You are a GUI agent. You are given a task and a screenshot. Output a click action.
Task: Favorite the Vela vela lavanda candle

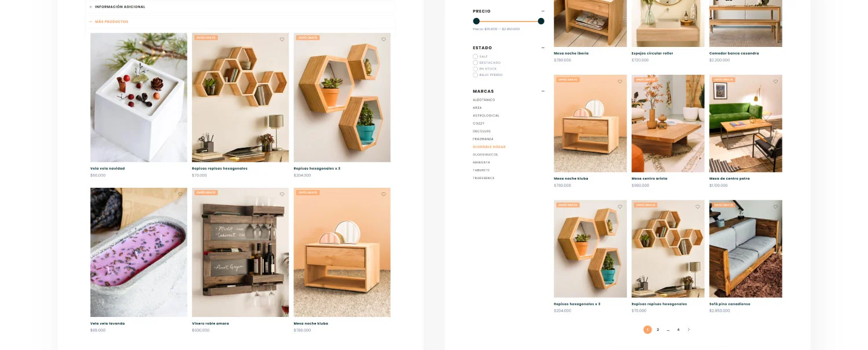pos(181,194)
